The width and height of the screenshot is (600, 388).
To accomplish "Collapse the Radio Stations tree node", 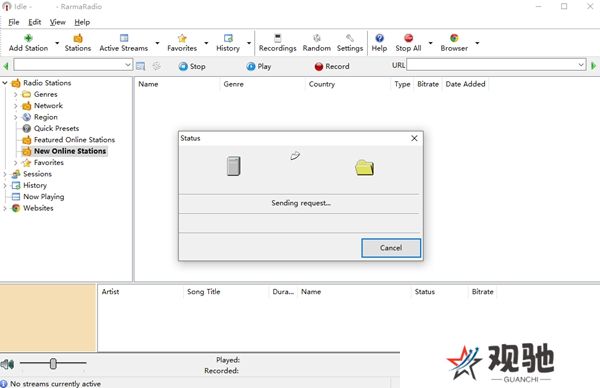I will click(5, 83).
